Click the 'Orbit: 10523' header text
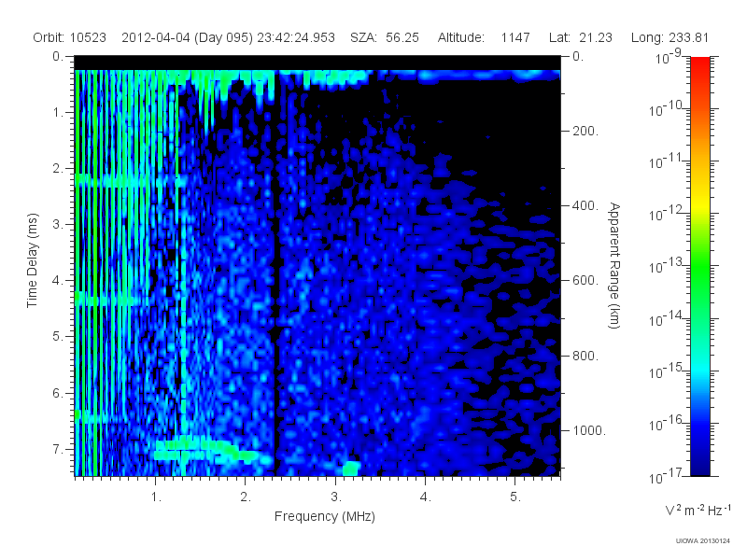The width and height of the screenshot is (747, 560). tap(69, 37)
